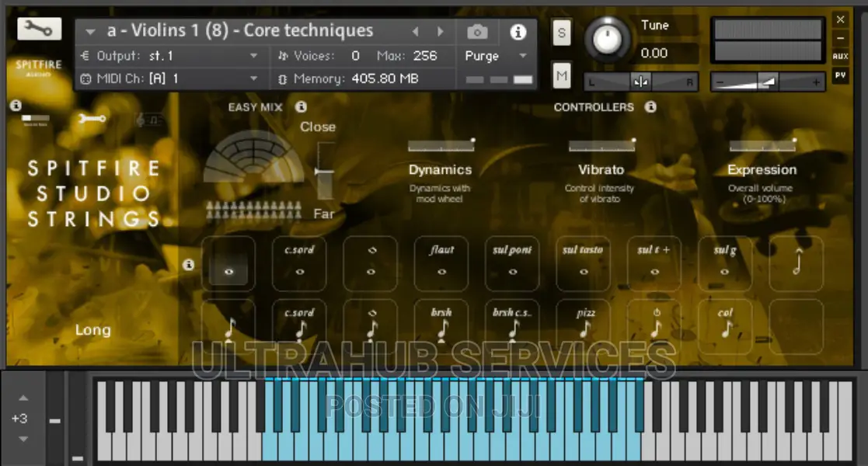Click the Tune knob
Viewport: 868px width, 466px height.
pyautogui.click(x=607, y=40)
